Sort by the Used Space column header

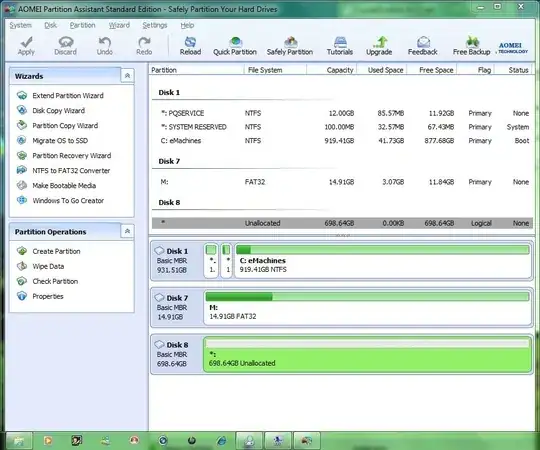tap(382, 70)
